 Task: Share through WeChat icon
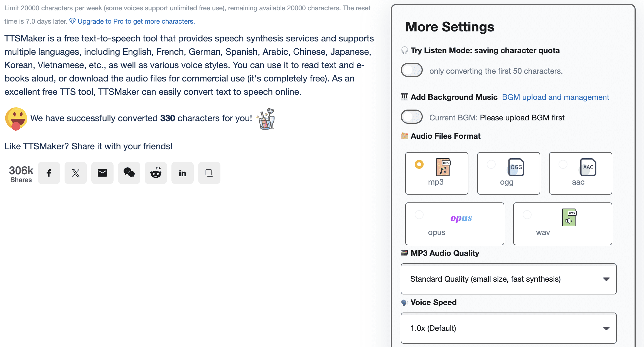click(129, 173)
